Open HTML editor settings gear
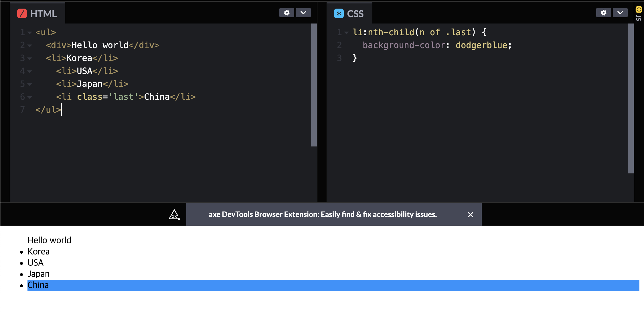The width and height of the screenshot is (644, 313). click(287, 13)
